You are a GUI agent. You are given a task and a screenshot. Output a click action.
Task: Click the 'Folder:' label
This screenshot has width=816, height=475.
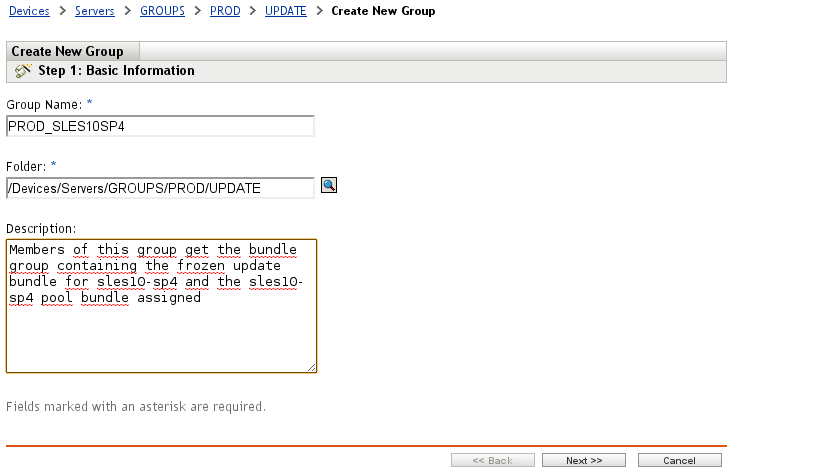pyautogui.click(x=26, y=166)
